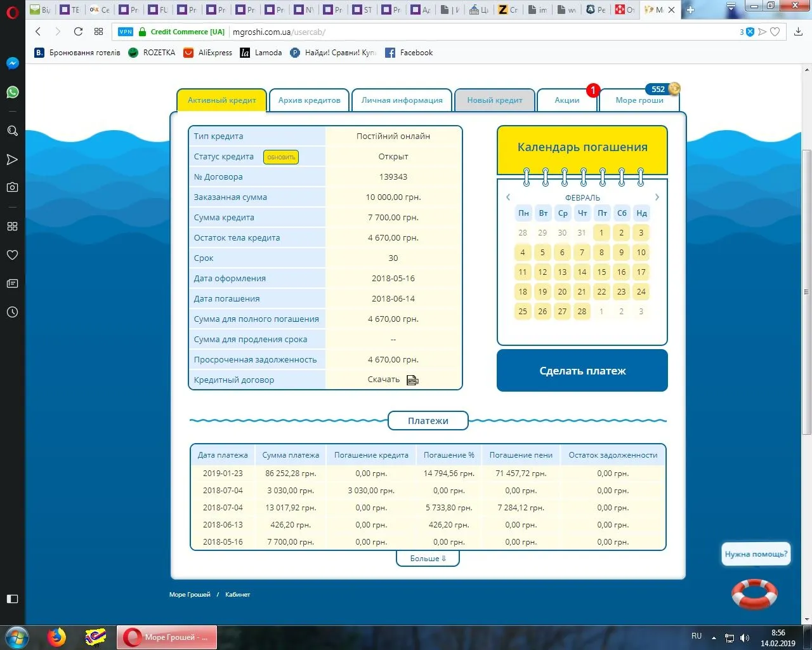Click the обновить status refresh button
Viewport: 812px width, 650px height.
(281, 157)
